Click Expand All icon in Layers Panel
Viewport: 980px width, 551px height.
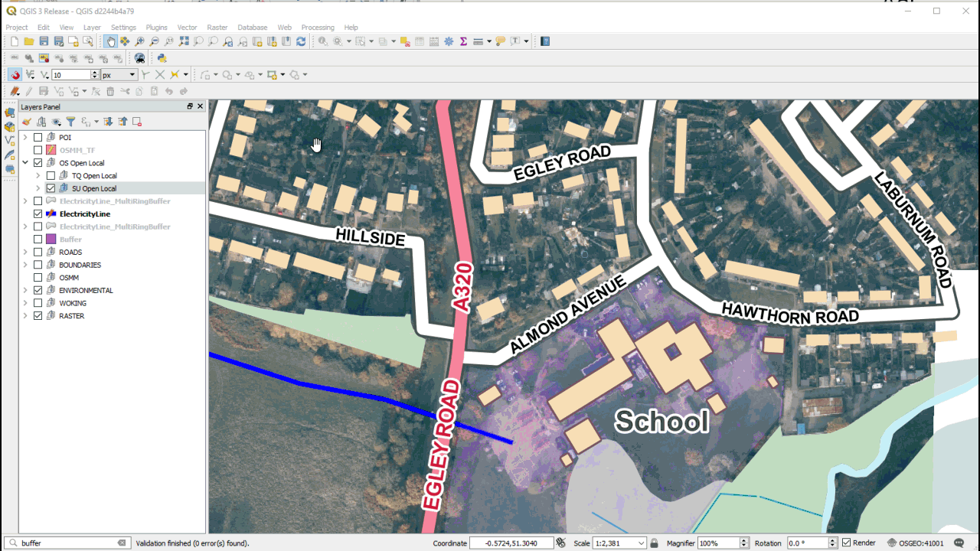(x=108, y=122)
